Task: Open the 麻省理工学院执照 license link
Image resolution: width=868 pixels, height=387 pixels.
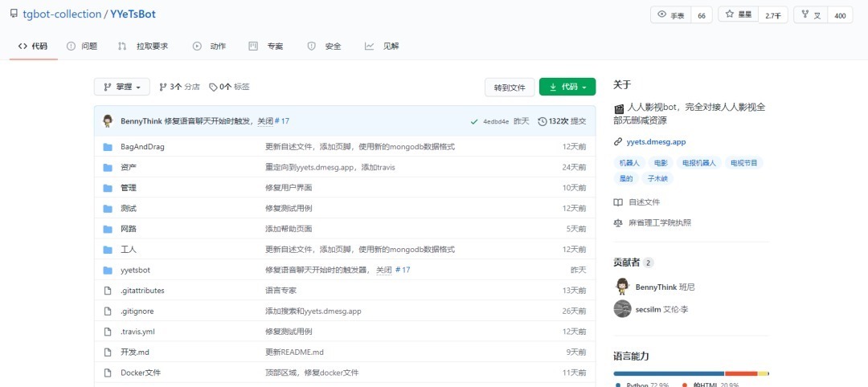Action: point(660,222)
